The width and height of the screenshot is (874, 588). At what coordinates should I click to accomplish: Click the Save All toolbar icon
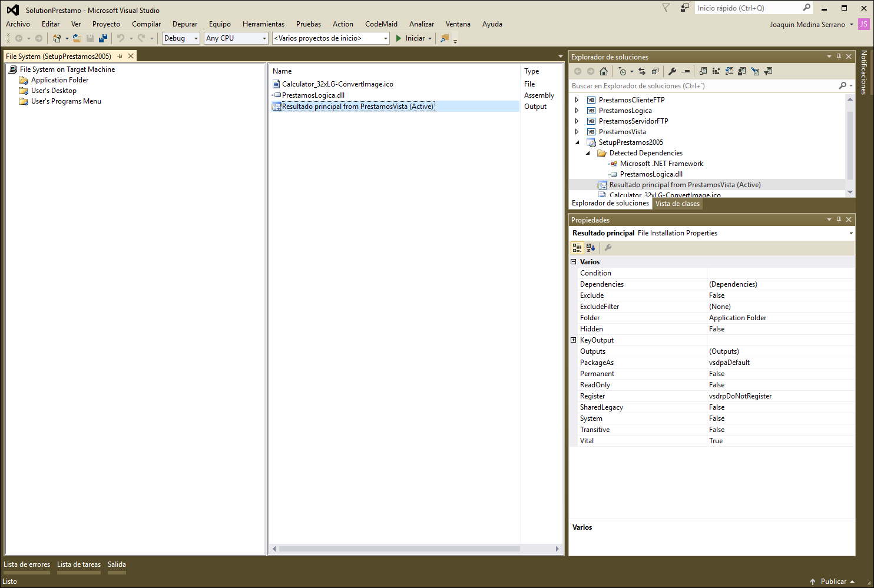[103, 38]
